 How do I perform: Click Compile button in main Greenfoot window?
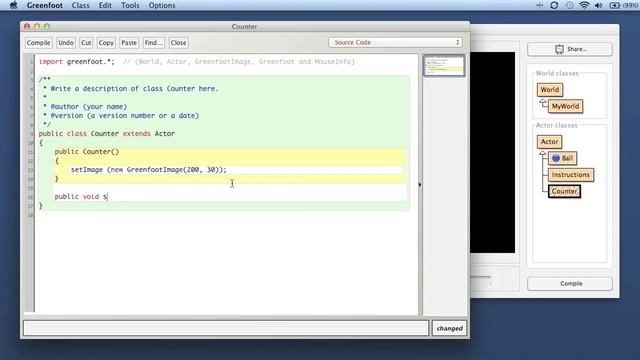tap(570, 283)
